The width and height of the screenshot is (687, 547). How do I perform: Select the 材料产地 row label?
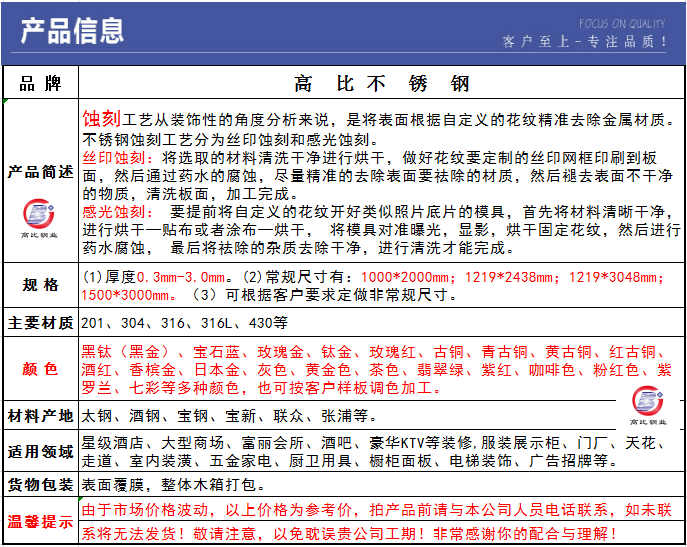(40, 415)
